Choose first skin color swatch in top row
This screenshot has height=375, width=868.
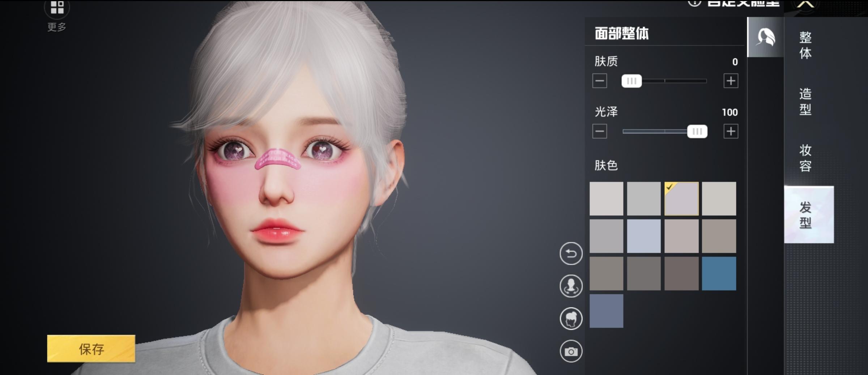(x=607, y=199)
